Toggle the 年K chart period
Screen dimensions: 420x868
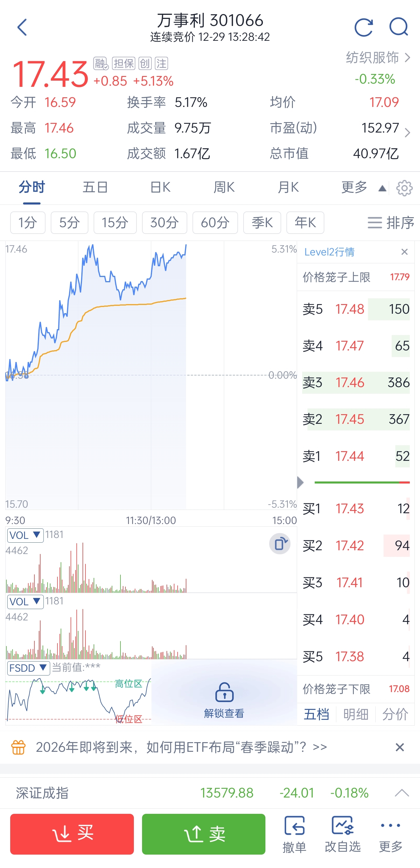(305, 223)
